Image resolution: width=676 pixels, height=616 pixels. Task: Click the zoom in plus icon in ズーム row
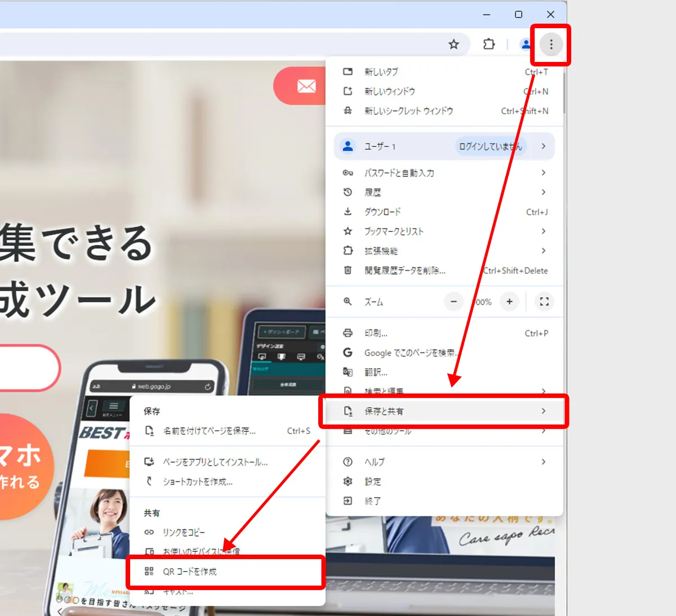pos(509,302)
